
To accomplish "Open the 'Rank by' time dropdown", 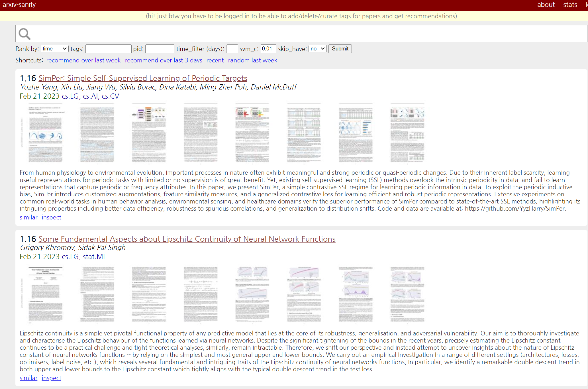I will tap(54, 49).
